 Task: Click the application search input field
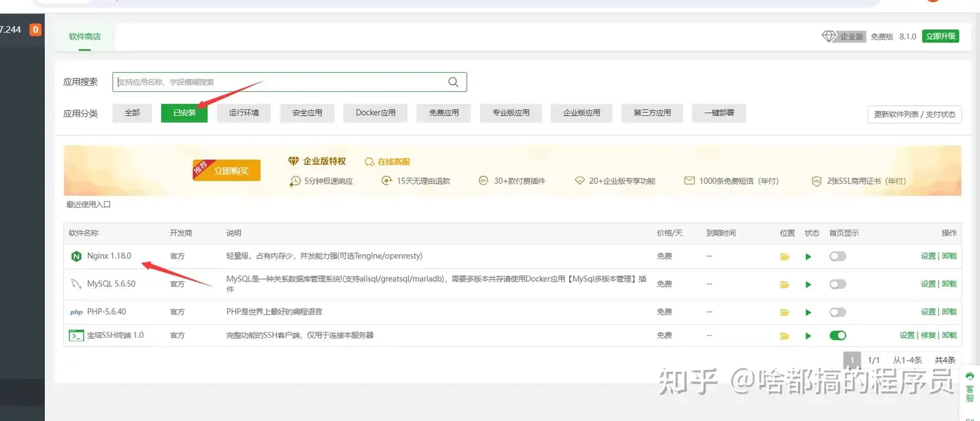point(286,81)
